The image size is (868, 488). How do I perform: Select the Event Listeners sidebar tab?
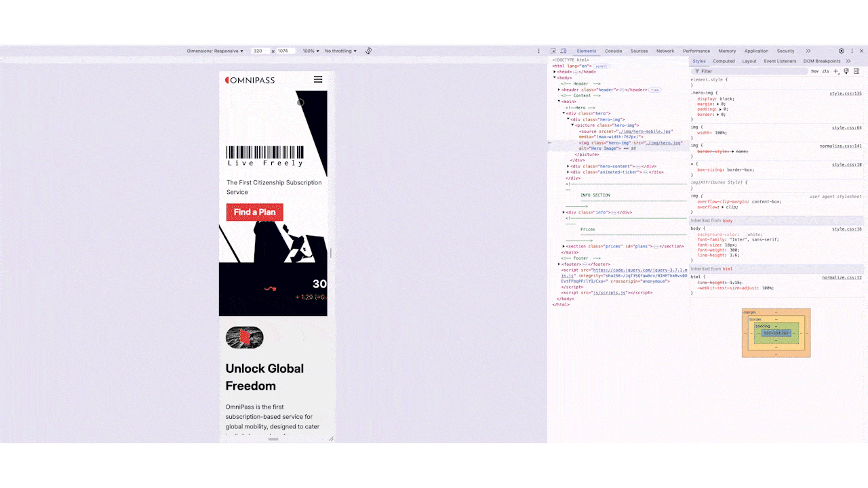[x=780, y=61]
